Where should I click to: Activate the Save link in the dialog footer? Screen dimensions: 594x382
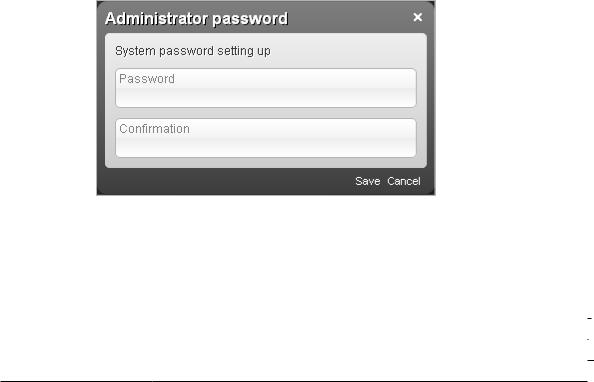tap(367, 181)
